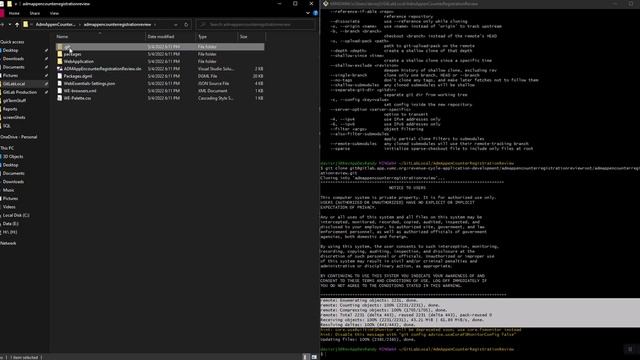This screenshot has height=360, width=640.
Task: Open pinned Desktop under Quick access
Action: coord(11,50)
